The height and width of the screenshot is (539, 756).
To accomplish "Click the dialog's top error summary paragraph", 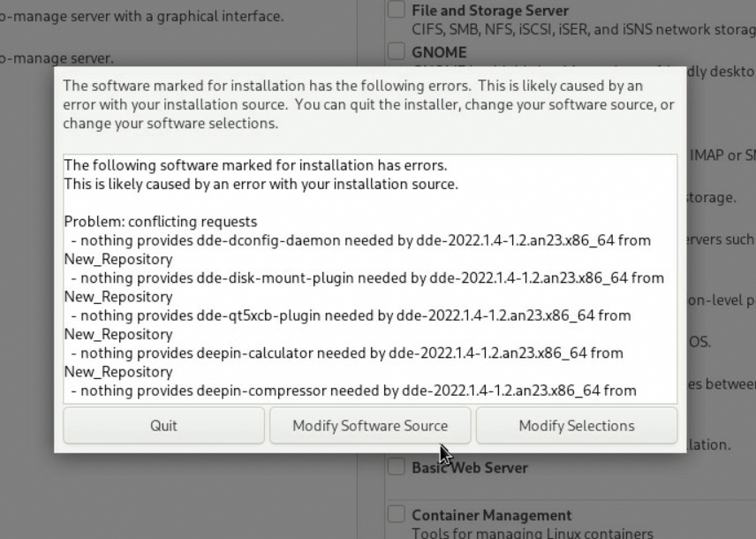I will [367, 104].
